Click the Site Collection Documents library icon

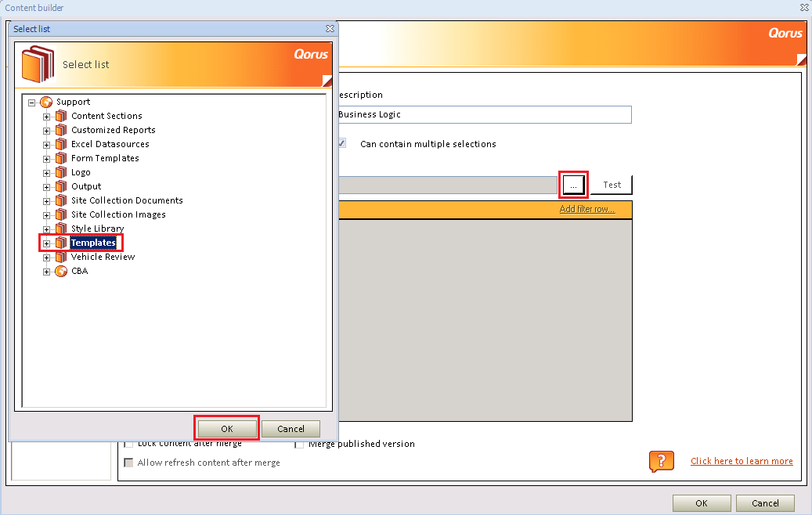[61, 200]
